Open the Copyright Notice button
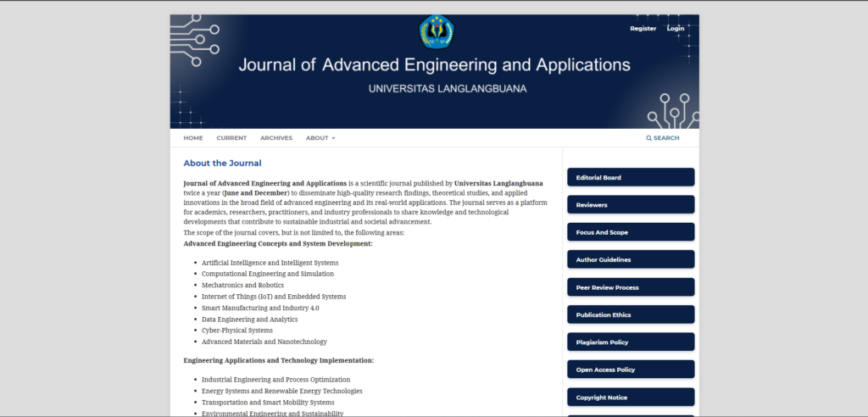This screenshot has width=868, height=417. click(x=630, y=397)
